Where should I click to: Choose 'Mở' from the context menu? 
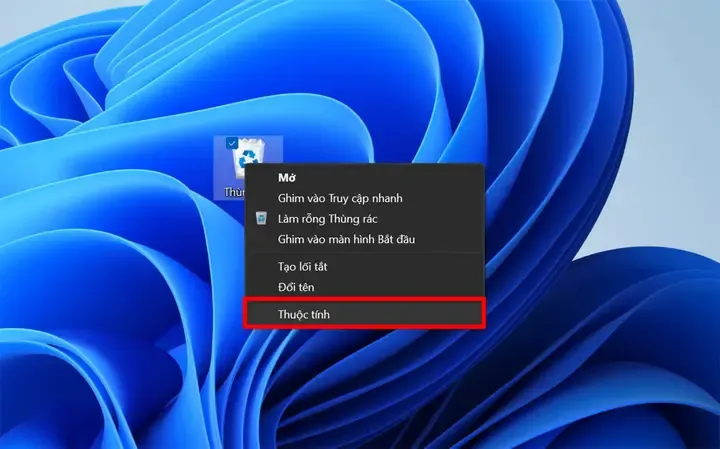(286, 177)
